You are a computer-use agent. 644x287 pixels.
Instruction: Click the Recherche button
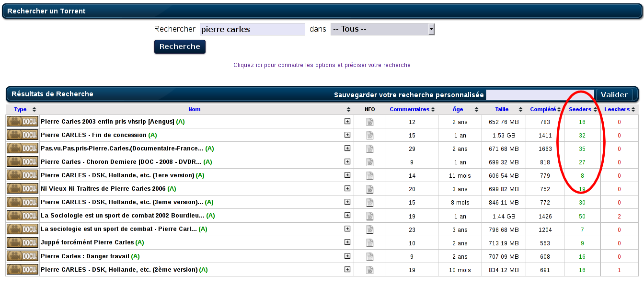180,46
